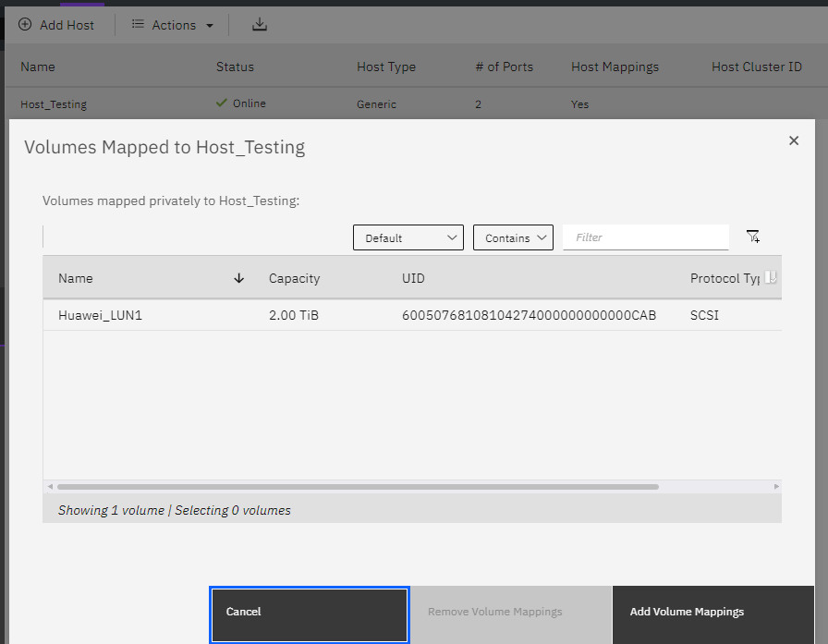Click the horizontal scrollbar in volume table
This screenshot has width=828, height=644.
[x=357, y=486]
